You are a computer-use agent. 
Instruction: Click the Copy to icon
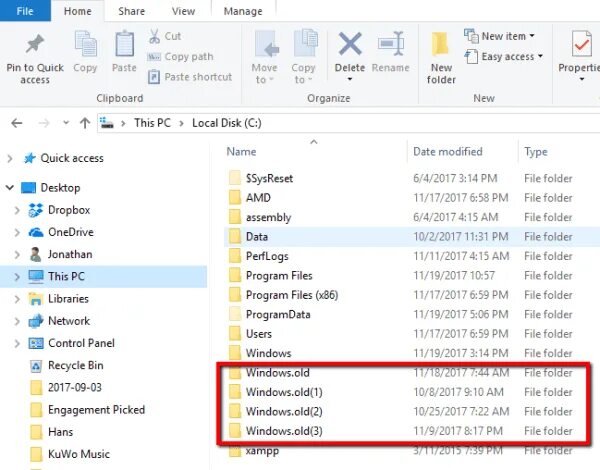point(305,43)
